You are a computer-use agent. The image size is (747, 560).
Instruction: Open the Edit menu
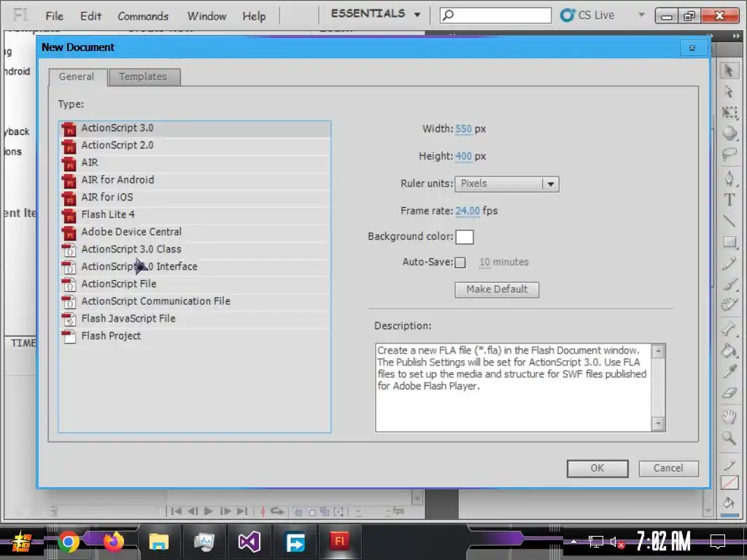(x=90, y=16)
